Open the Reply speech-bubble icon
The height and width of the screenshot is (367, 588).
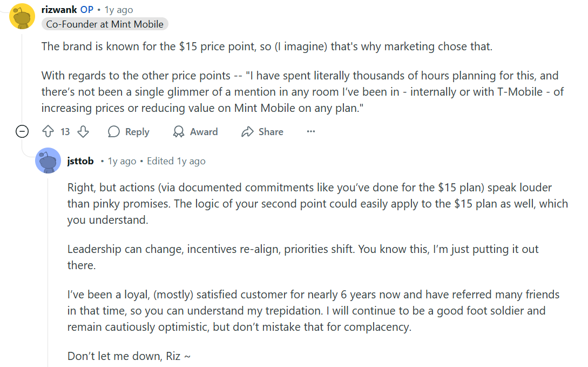pyautogui.click(x=113, y=131)
